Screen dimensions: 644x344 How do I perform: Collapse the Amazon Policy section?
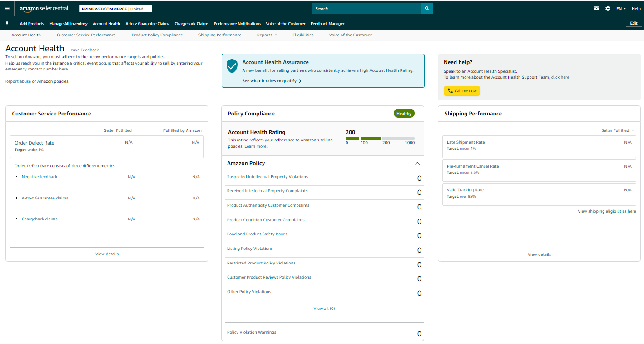coord(417,163)
